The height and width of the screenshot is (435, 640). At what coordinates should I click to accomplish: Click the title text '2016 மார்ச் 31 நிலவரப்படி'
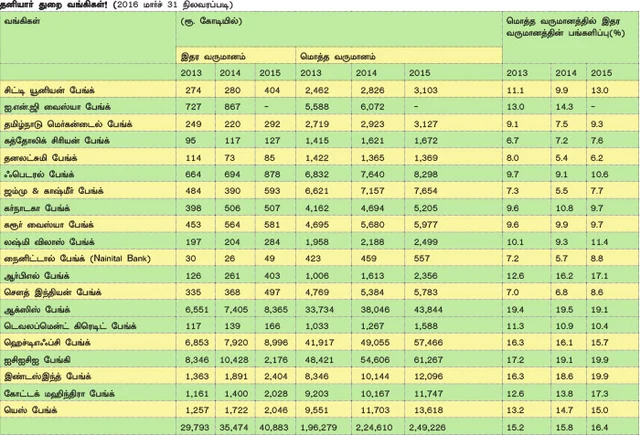point(174,5)
